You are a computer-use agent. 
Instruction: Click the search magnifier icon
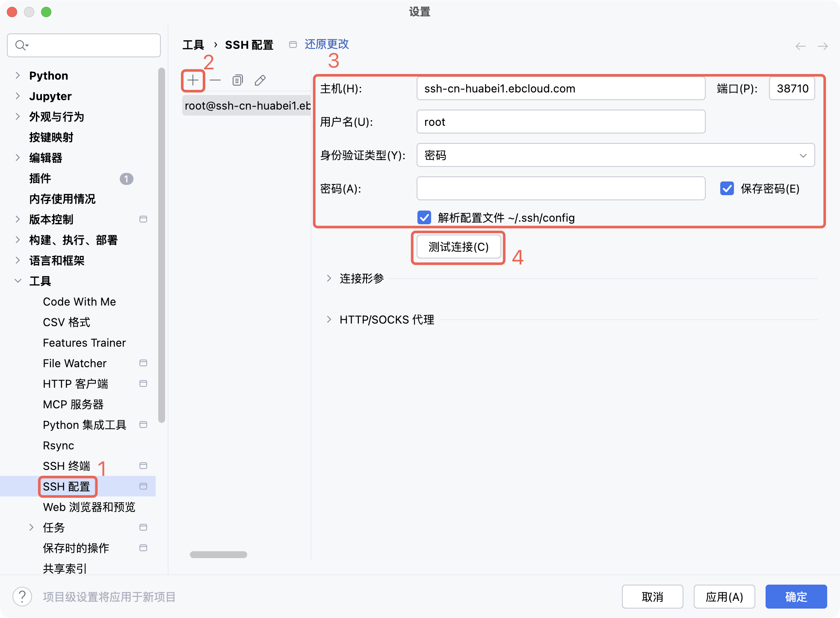(21, 45)
